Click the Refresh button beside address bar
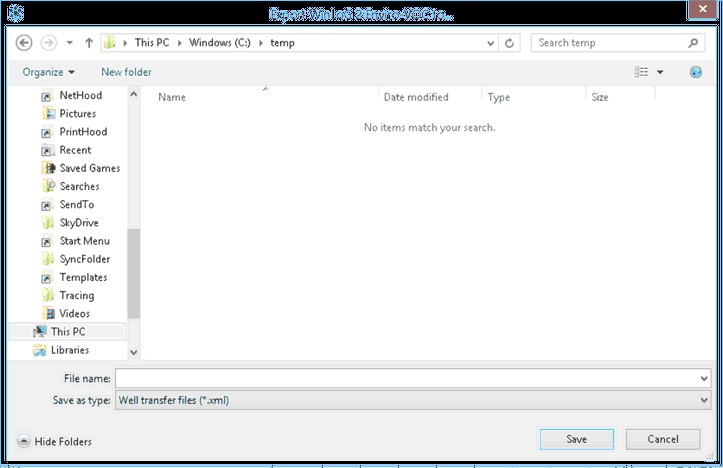723x468 pixels. 510,43
